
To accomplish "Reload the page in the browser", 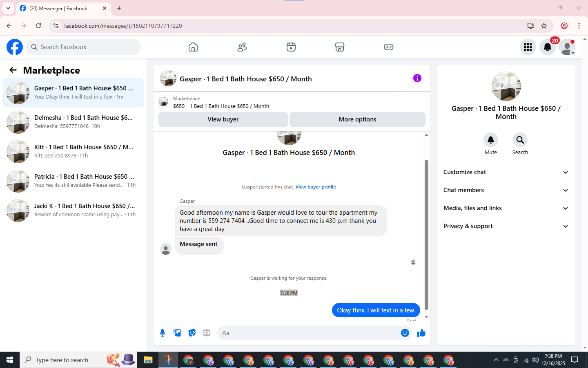I will [x=38, y=26].
